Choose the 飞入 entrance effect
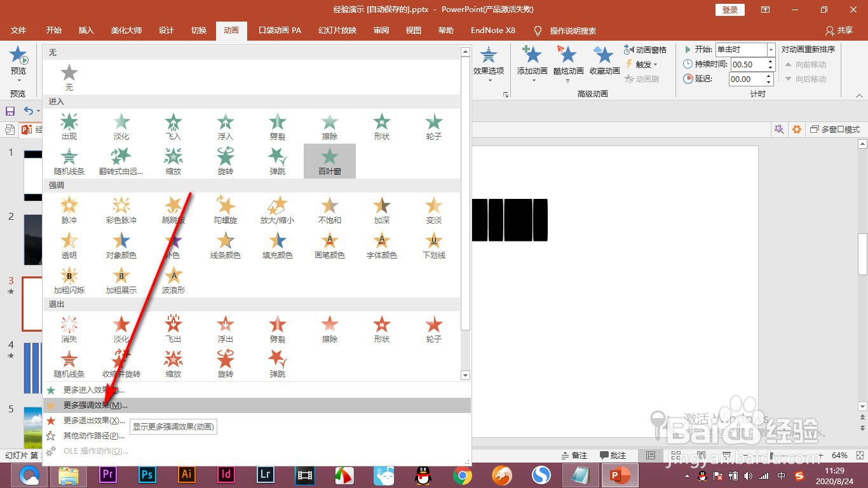Viewport: 868px width, 488px height. (x=173, y=126)
